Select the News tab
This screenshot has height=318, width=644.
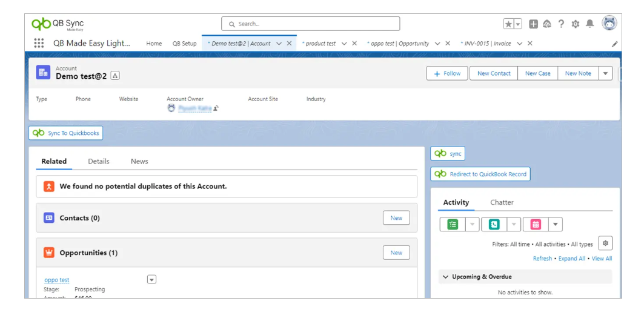point(139,162)
